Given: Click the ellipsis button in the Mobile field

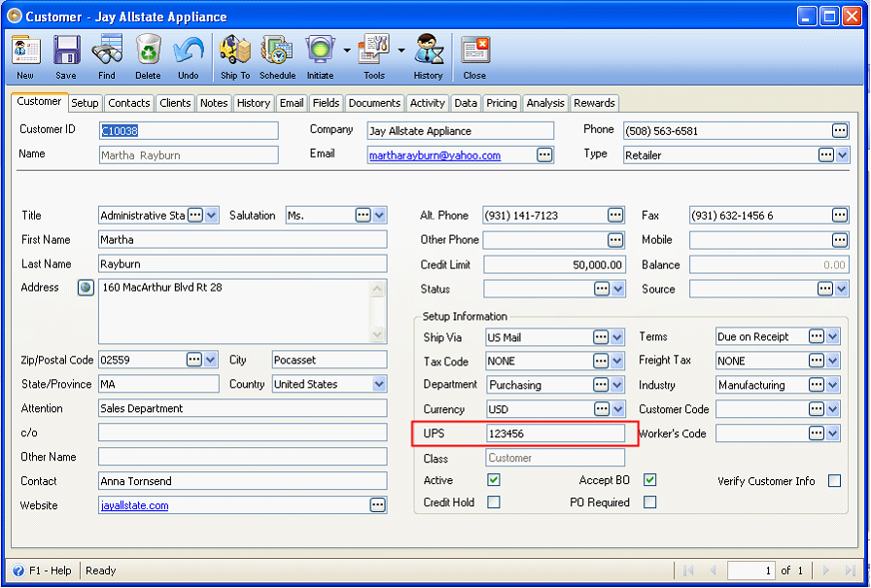Looking at the screenshot, I should 840,240.
